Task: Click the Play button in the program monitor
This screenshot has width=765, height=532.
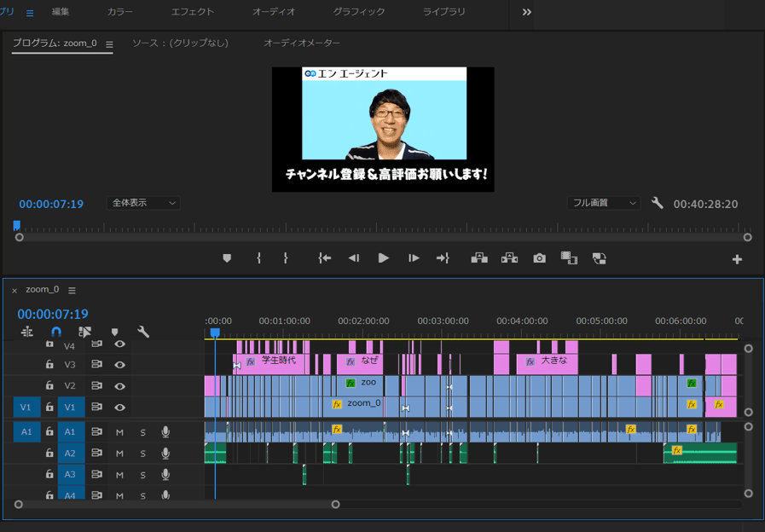Action: click(384, 258)
